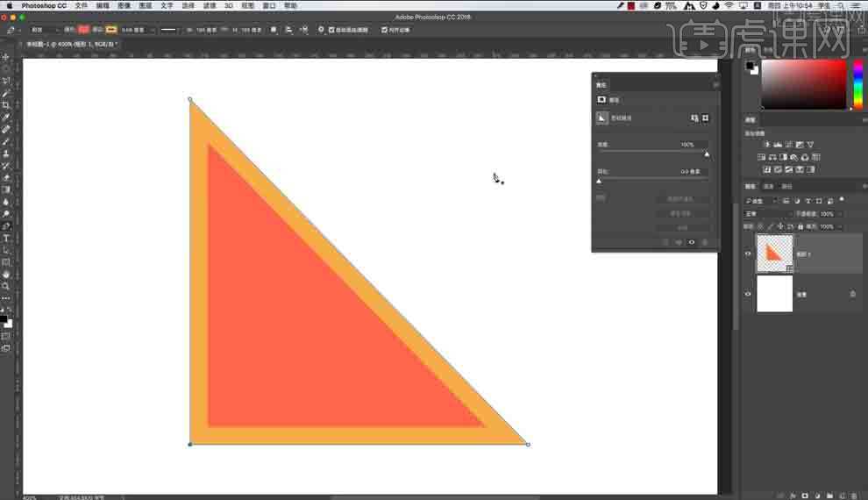
Task: Select the Horizontal Type tool
Action: coord(6,238)
